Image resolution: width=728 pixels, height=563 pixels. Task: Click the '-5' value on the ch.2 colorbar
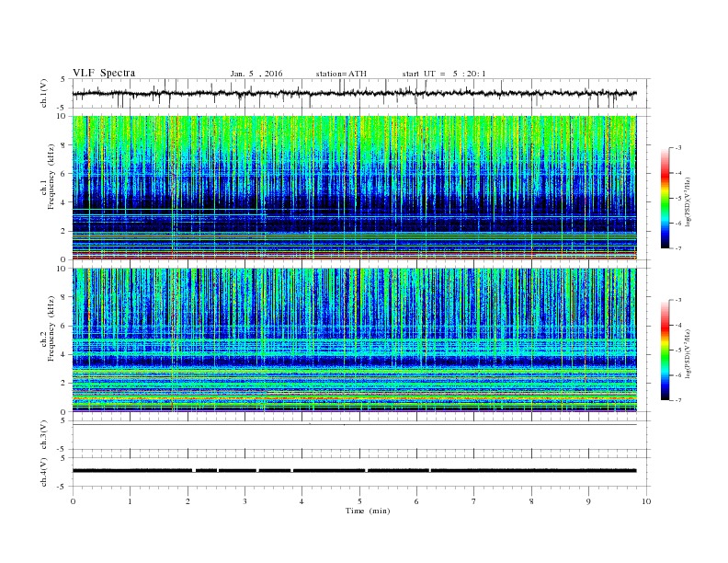677,350
